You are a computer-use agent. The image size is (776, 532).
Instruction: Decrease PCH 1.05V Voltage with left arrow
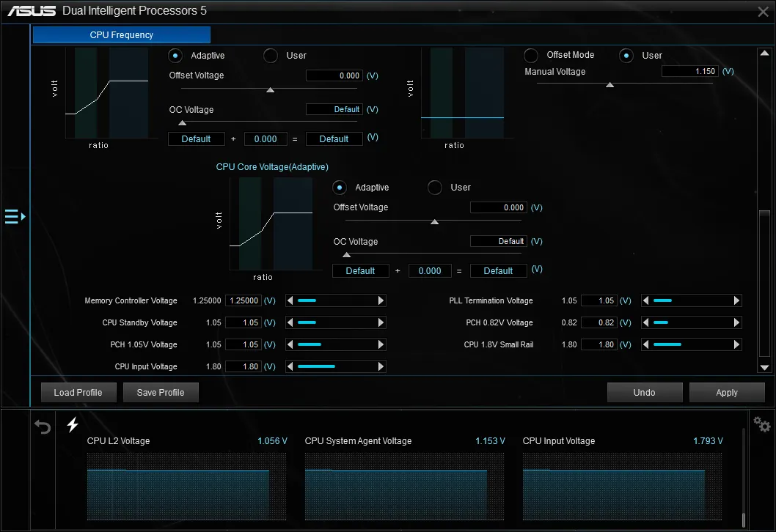290,344
